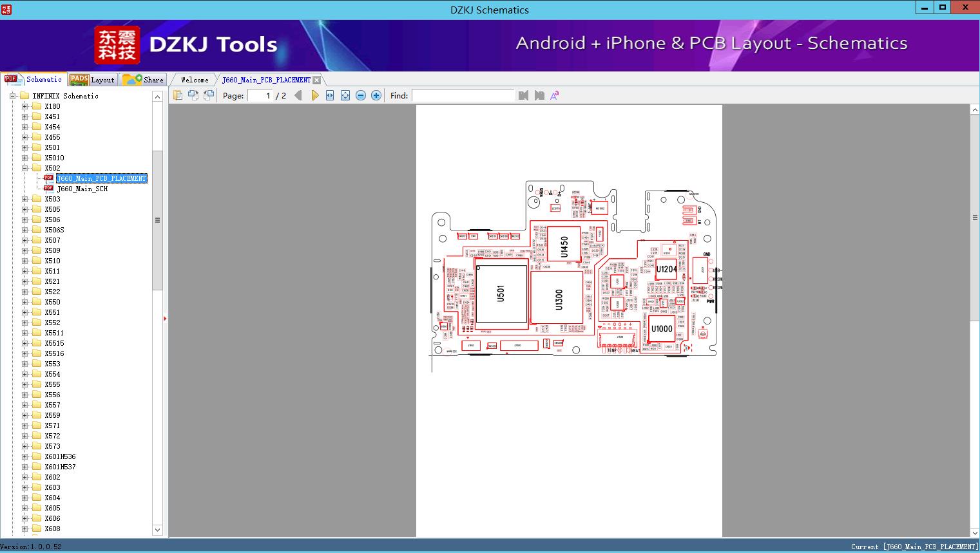
Task: Collapse the X502 folder
Action: click(25, 168)
